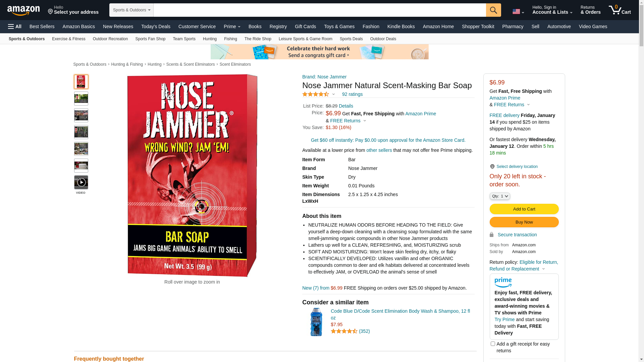644x362 pixels.
Task: Open the All hamburger menu
Action: (x=15, y=26)
